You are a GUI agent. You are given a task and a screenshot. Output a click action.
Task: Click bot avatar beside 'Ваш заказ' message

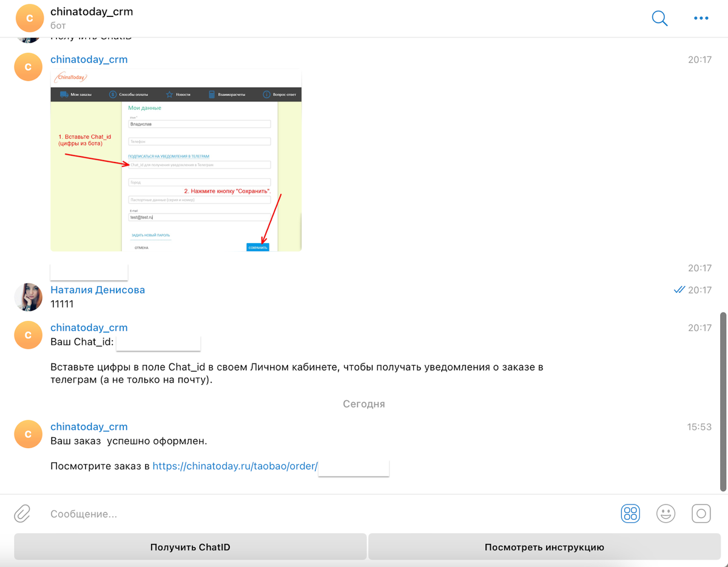[28, 434]
